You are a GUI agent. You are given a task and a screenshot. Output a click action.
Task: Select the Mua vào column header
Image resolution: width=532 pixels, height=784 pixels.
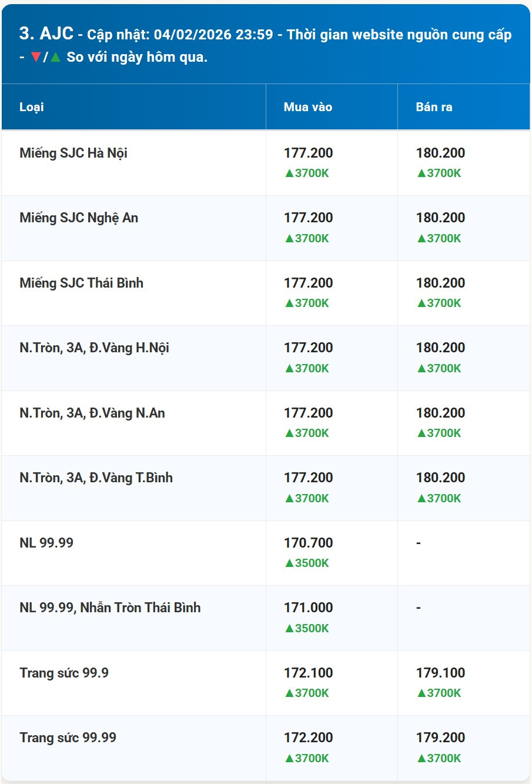coord(308,107)
